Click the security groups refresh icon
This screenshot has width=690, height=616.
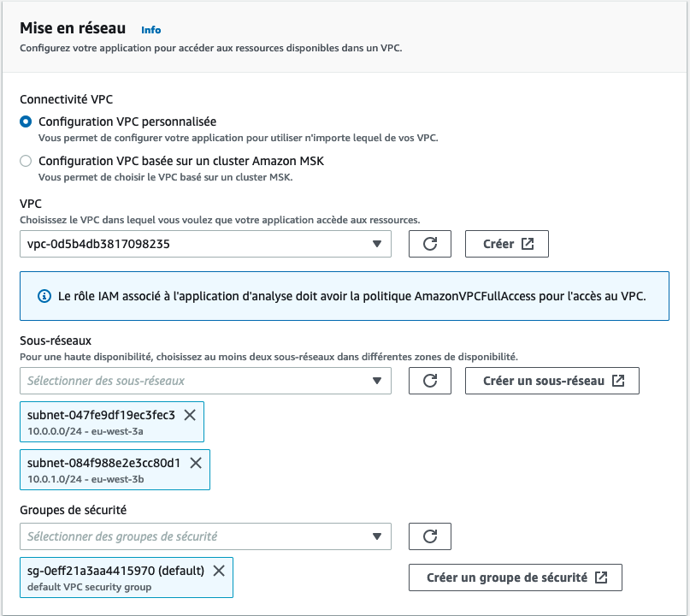[x=429, y=535]
